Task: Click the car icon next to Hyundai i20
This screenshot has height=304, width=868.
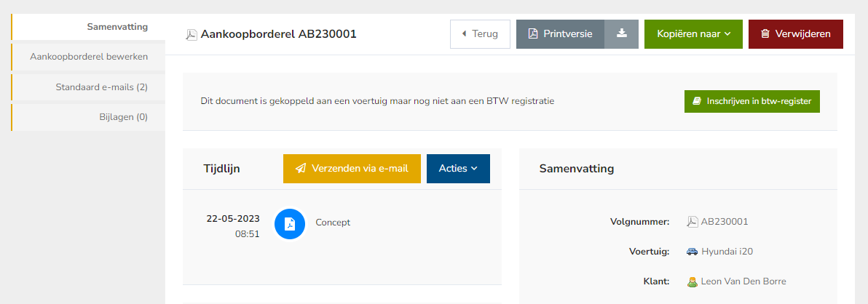Action: point(692,252)
